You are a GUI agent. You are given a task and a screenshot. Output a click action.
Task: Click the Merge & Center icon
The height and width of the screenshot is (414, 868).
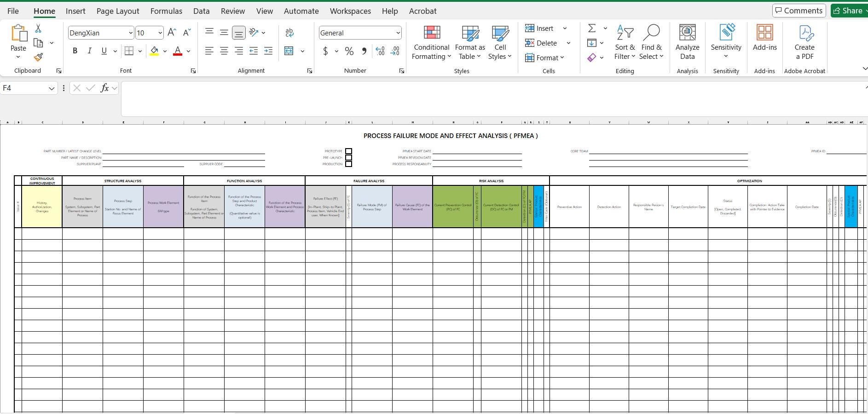click(x=289, y=51)
